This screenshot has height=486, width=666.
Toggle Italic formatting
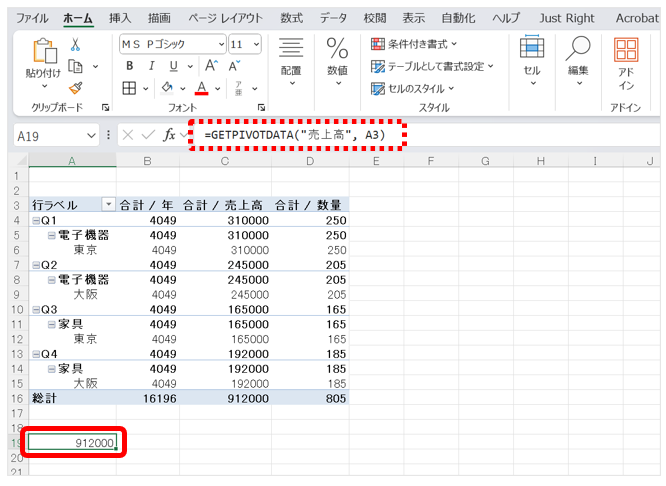tap(151, 66)
